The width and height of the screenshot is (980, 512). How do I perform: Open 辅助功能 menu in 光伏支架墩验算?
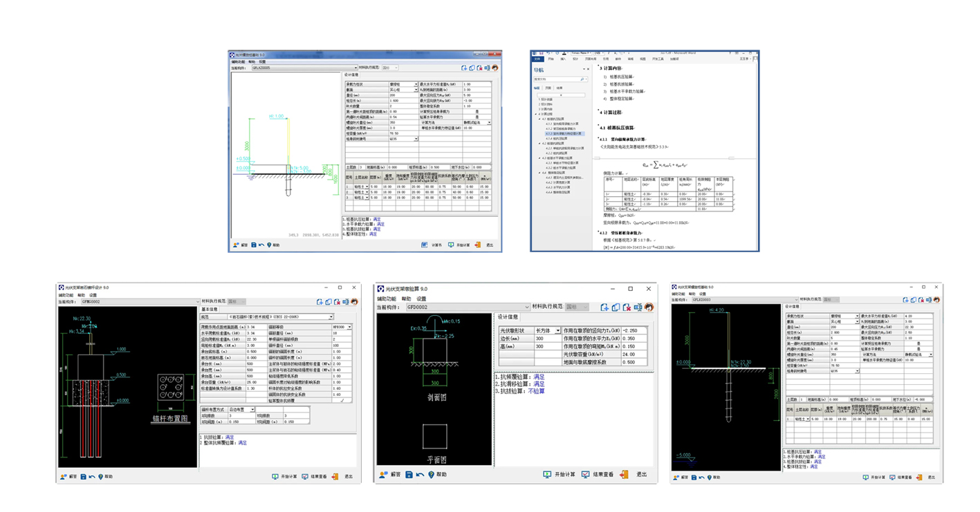tap(387, 298)
